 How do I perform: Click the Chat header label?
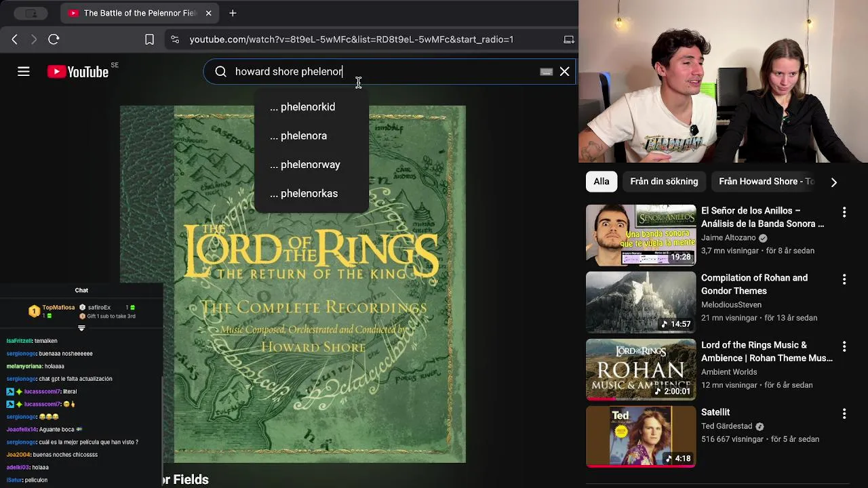click(x=81, y=290)
